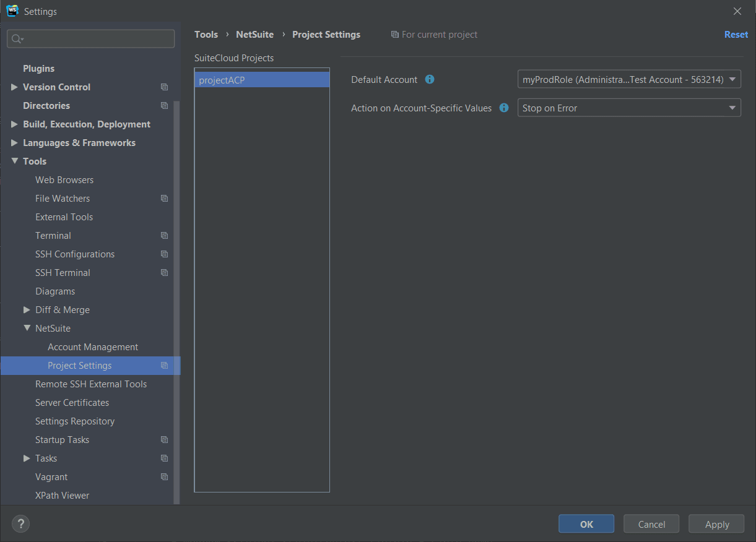
Task: Select projectACP in SuiteCloud Projects list
Action: 262,80
